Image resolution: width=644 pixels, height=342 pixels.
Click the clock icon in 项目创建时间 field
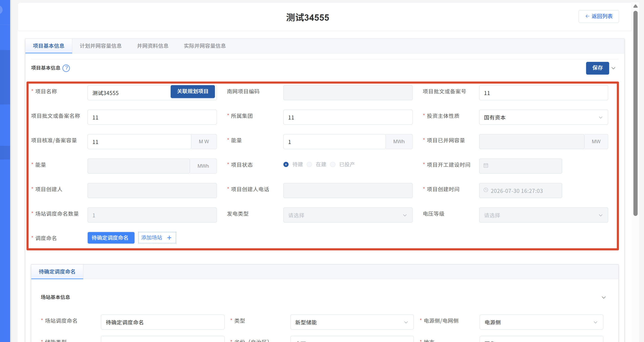[486, 190]
